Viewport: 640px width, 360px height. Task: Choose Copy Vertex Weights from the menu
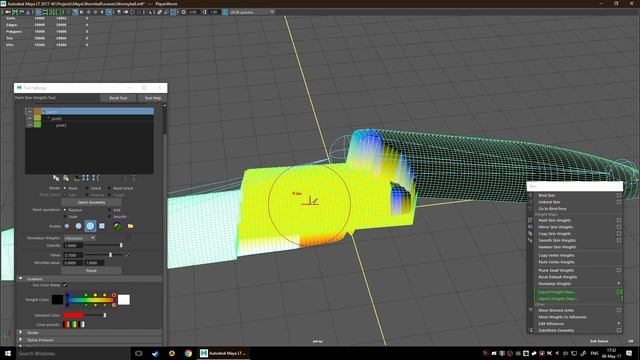[x=556, y=255]
